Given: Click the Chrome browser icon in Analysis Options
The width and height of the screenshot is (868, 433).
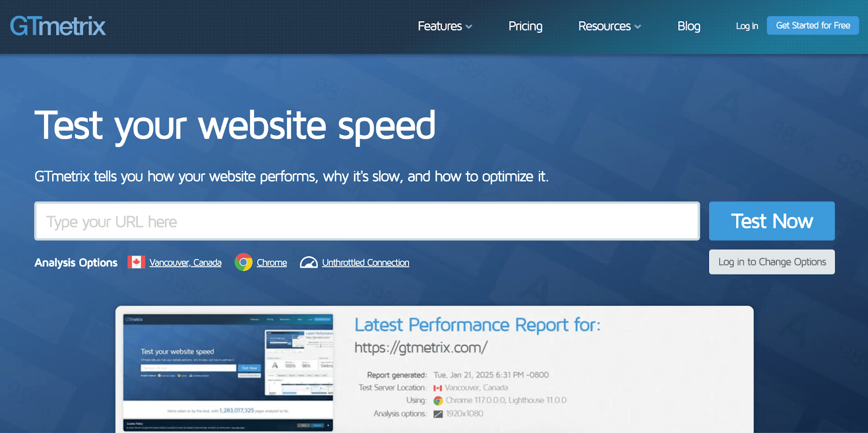Looking at the screenshot, I should click(x=244, y=263).
